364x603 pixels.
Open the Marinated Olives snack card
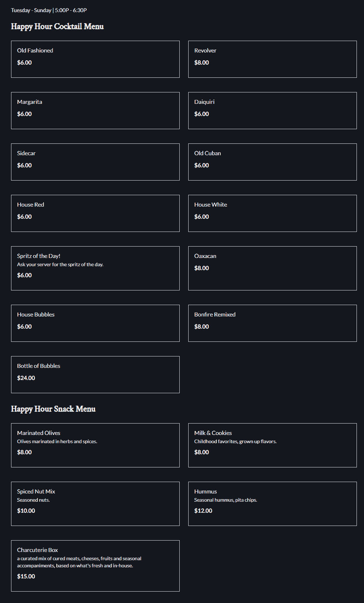[x=95, y=445]
